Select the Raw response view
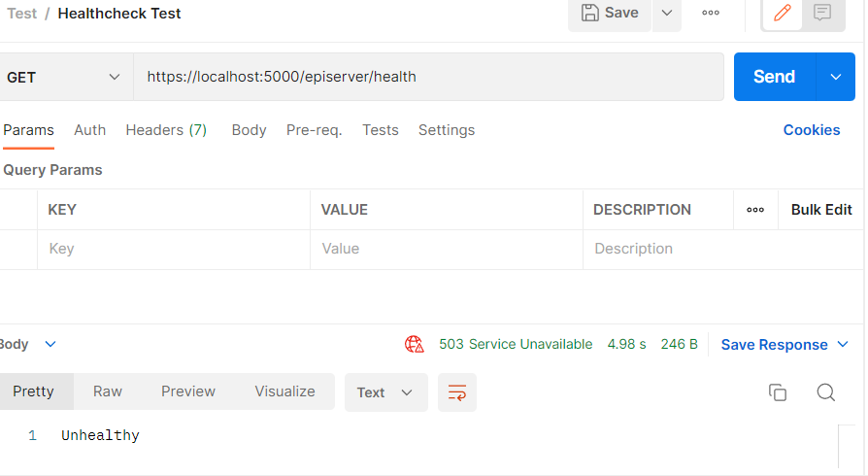 [108, 391]
